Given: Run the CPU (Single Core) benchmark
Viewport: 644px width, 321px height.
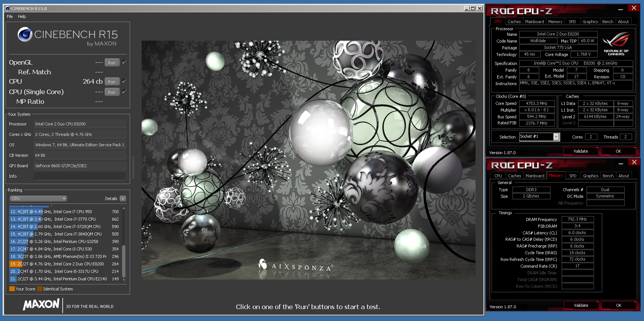Looking at the screenshot, I should 112,92.
